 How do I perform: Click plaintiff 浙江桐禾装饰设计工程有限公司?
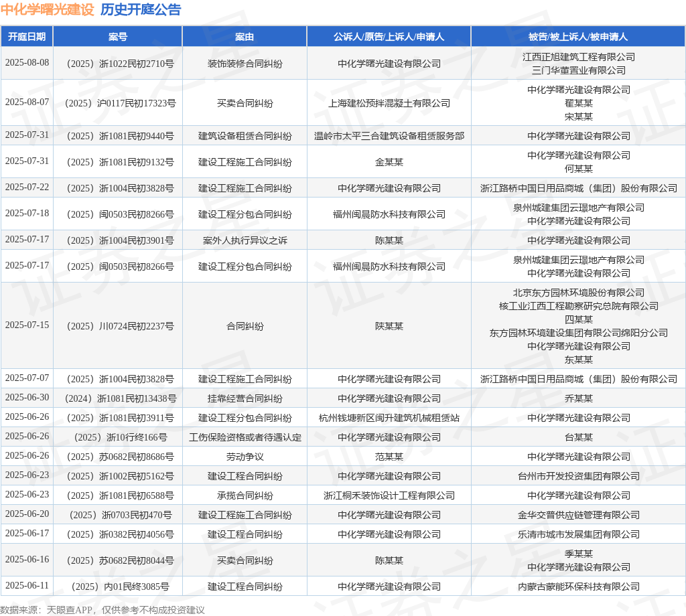tap(389, 495)
